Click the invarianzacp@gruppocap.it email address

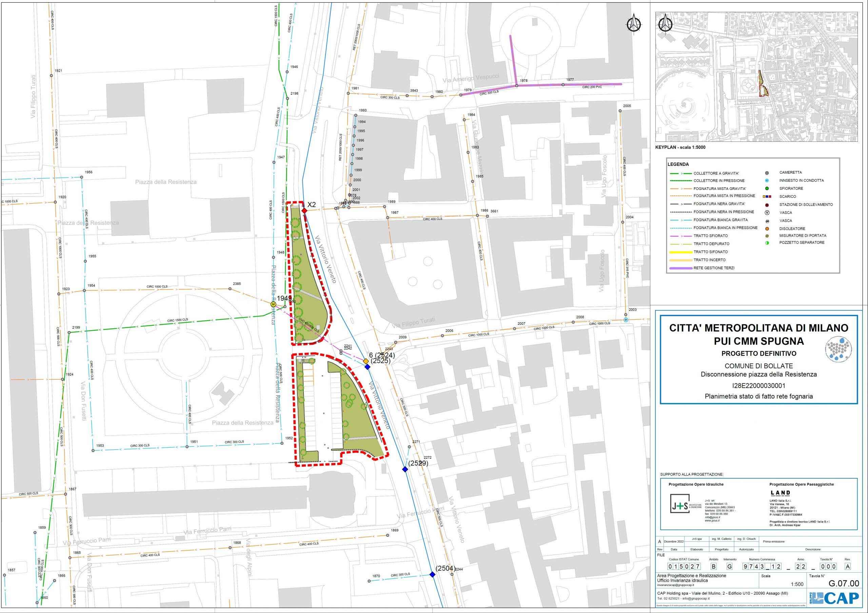pyautogui.click(x=676, y=585)
